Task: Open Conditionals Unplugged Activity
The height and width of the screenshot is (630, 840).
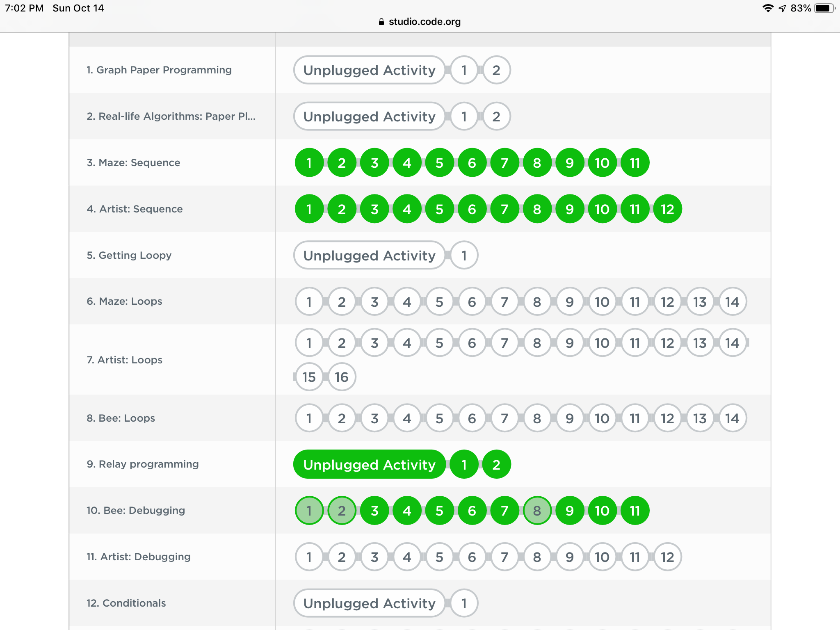Action: point(369,603)
